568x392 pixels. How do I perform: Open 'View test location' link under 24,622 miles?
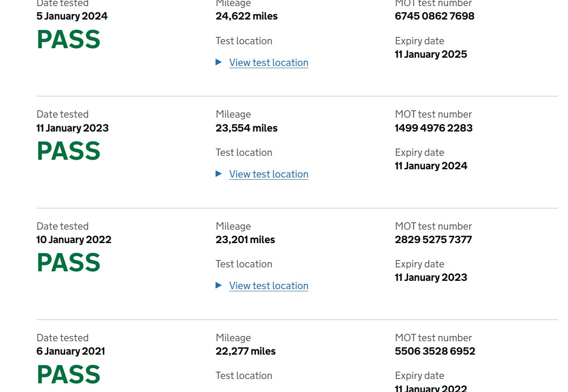point(269,63)
